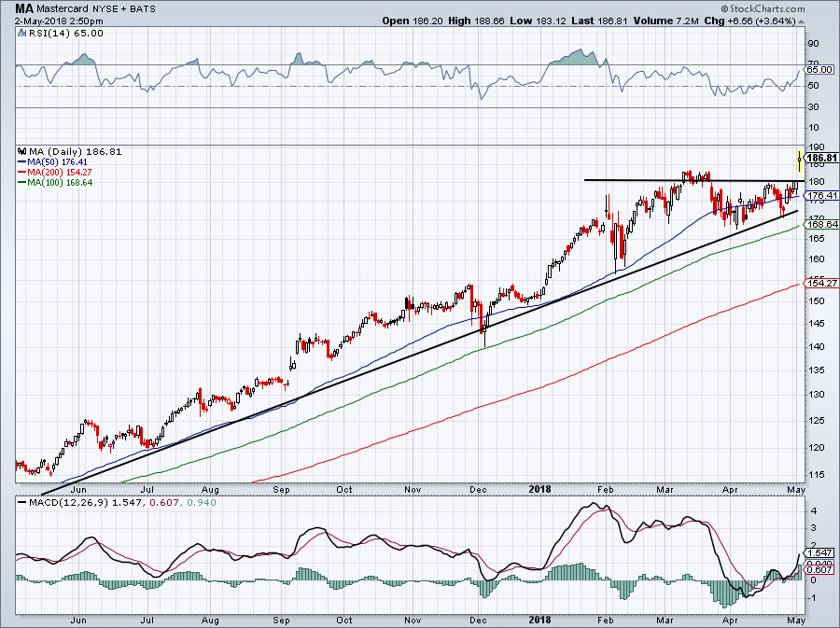The image size is (840, 628).
Task: Click the Oct label under the MACD panel
Action: 343,621
